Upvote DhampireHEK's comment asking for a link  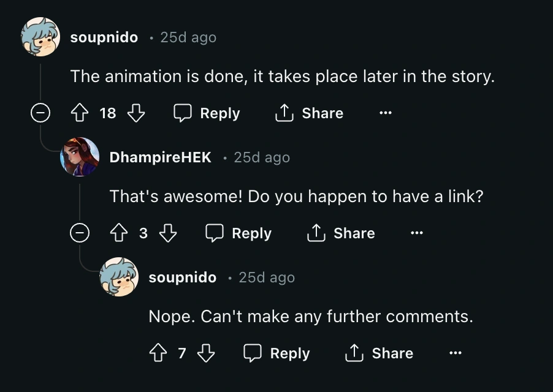118,233
